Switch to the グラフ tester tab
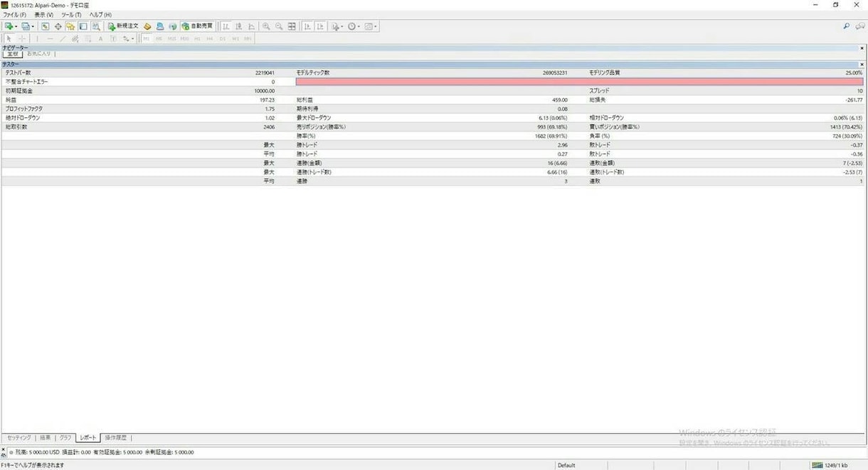The image size is (868, 470). click(65, 437)
